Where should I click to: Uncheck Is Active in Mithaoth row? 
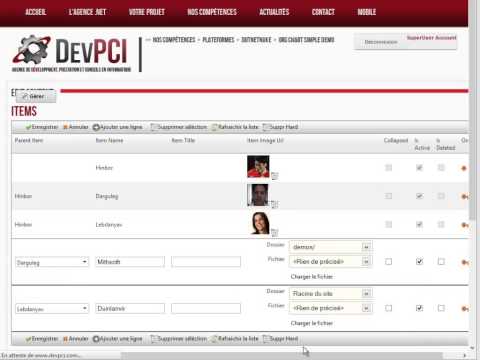pyautogui.click(x=419, y=262)
